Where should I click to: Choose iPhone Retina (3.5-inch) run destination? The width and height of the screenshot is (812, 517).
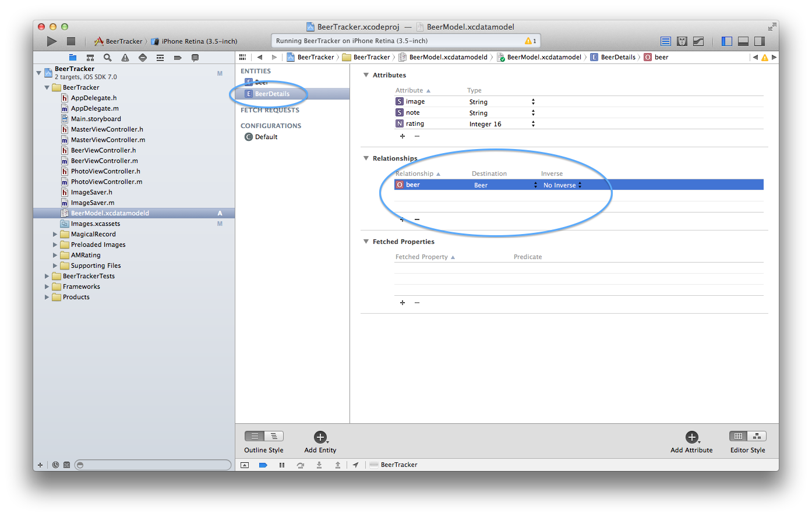tap(194, 41)
